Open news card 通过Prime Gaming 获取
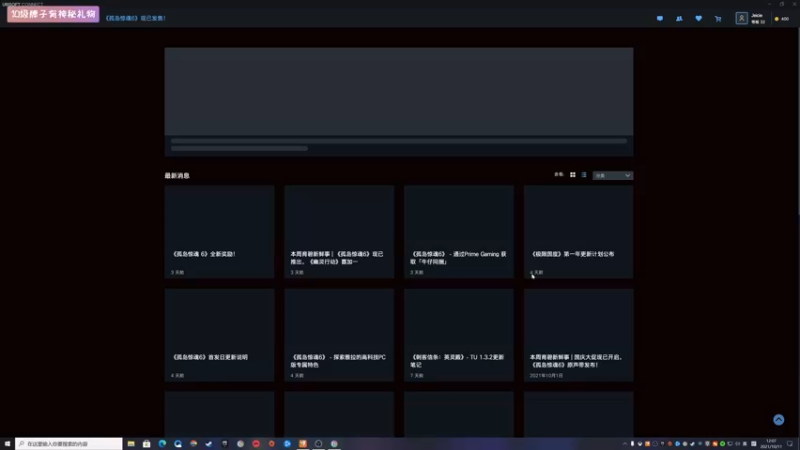 click(459, 232)
